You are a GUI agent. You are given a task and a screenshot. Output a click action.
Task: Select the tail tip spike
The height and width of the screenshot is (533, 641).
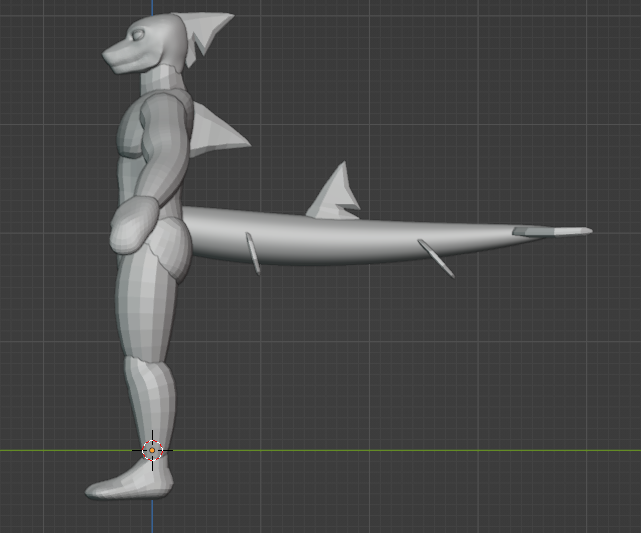[552, 232]
